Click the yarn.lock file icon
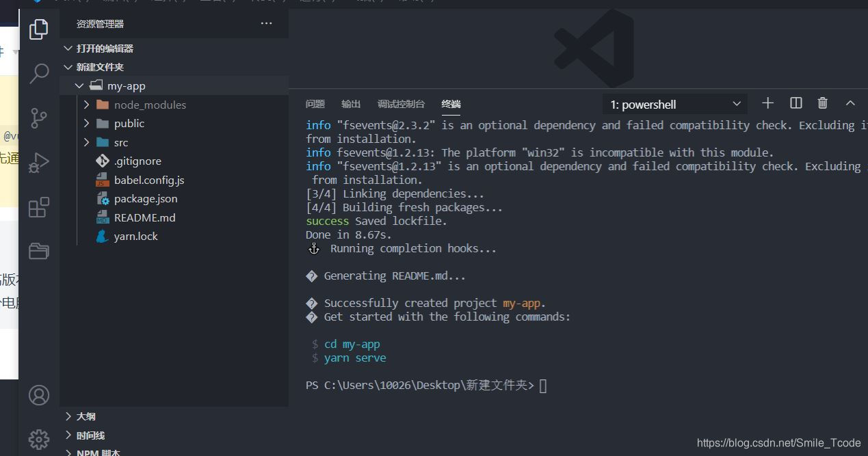The image size is (868, 456). coord(103,236)
